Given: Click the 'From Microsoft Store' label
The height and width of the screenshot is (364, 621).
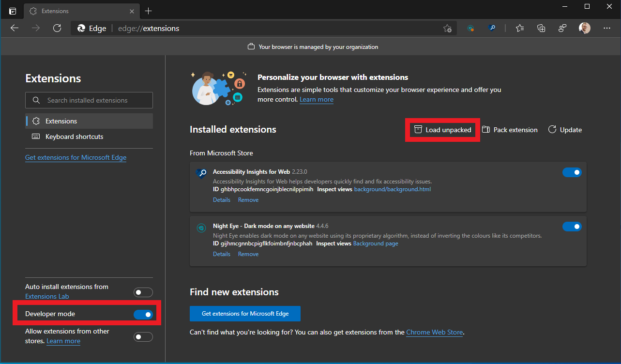Looking at the screenshot, I should (221, 153).
